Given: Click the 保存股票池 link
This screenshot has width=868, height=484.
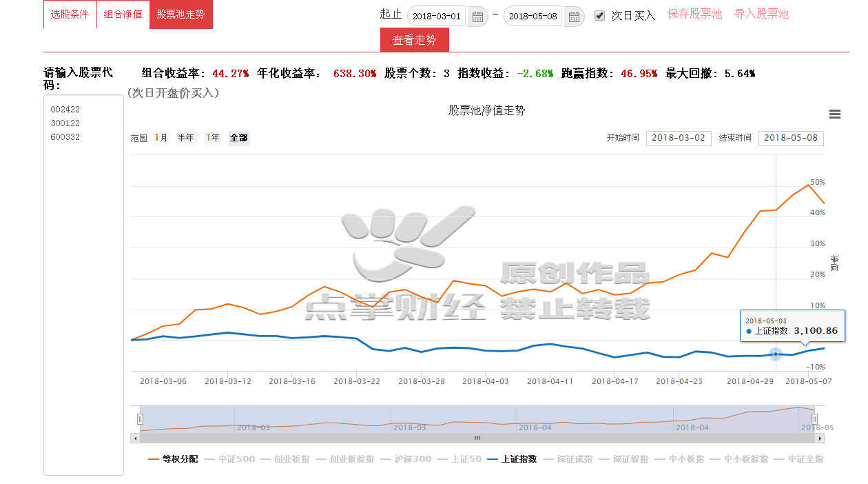Looking at the screenshot, I should 694,14.
